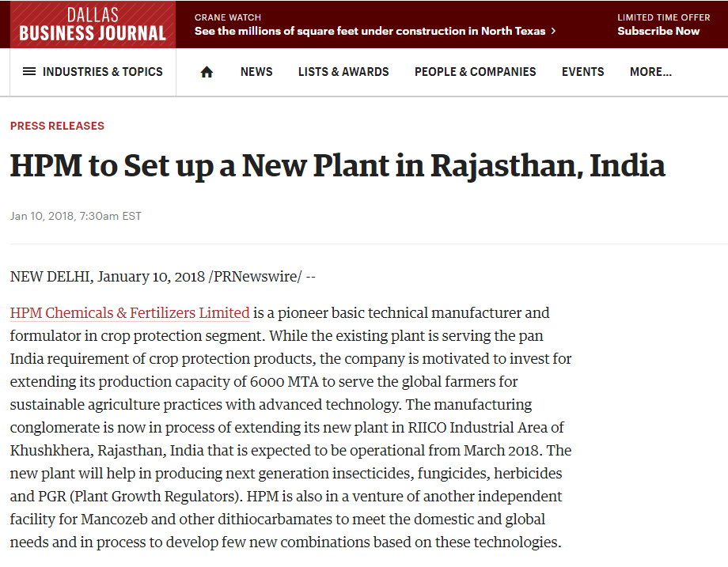Click the article headline about HPM plant
The width and height of the screenshot is (728, 567).
coord(338,166)
